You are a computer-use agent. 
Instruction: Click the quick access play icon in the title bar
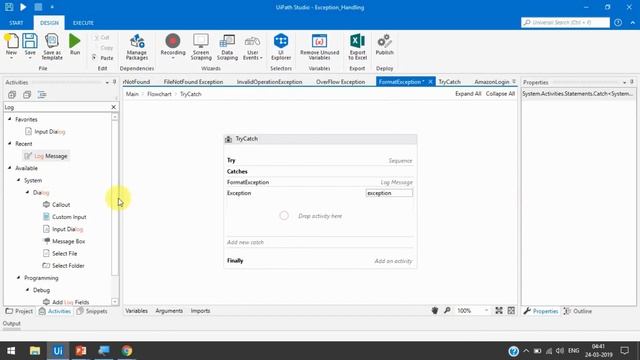pos(23,7)
